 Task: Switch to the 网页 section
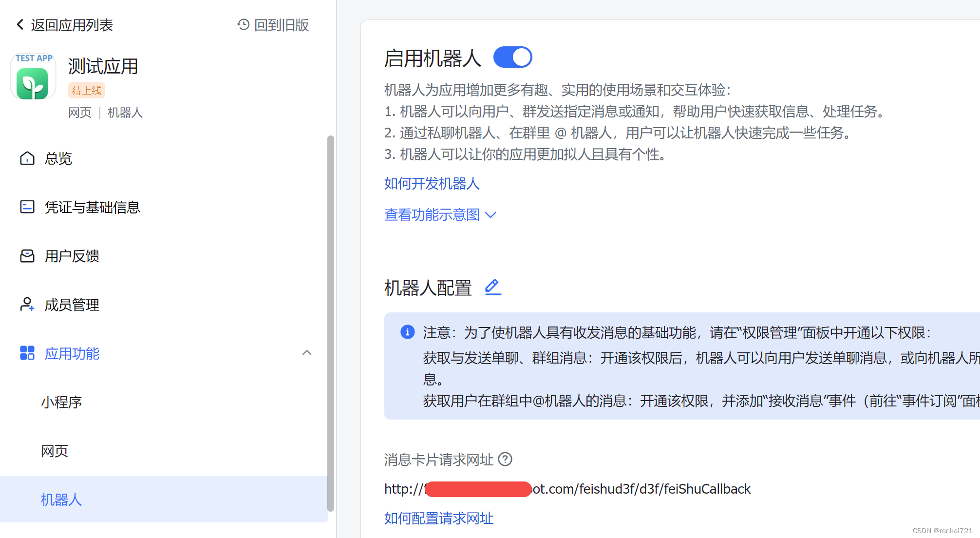pyautogui.click(x=55, y=451)
